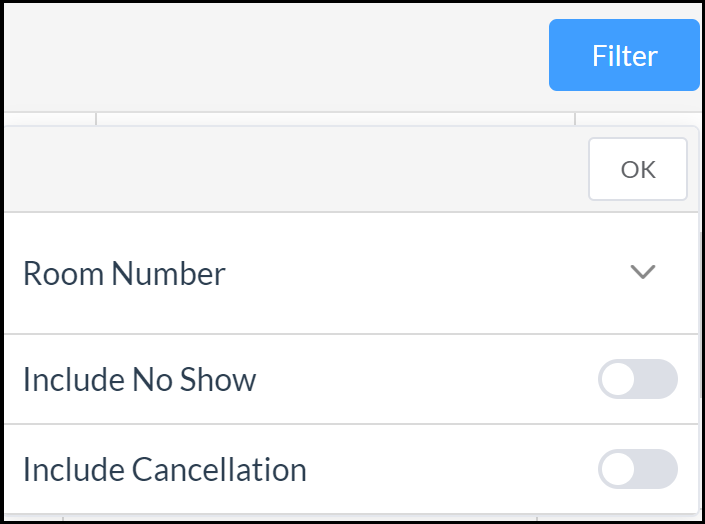This screenshot has height=524, width=705.
Task: Click the down arrow beside Room Number
Action: [x=642, y=272]
